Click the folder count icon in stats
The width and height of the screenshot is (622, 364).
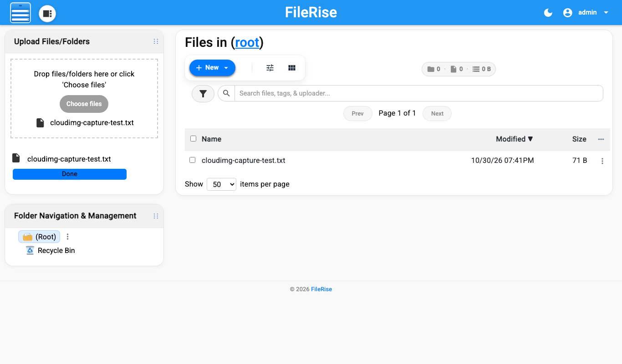431,69
